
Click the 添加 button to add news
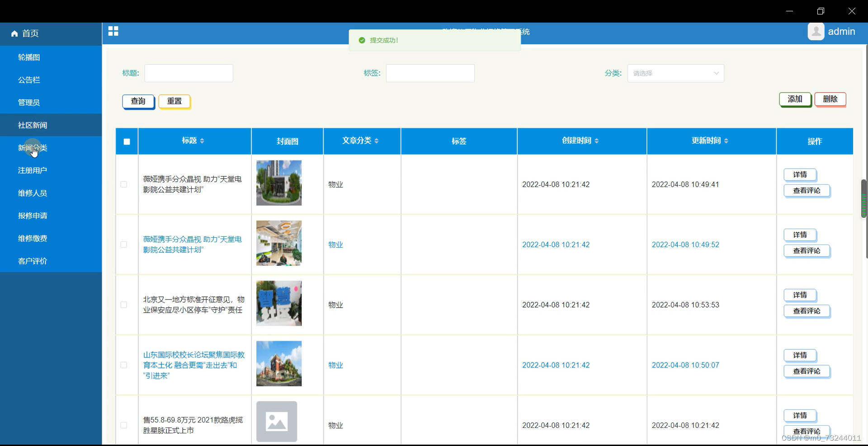[x=795, y=99]
